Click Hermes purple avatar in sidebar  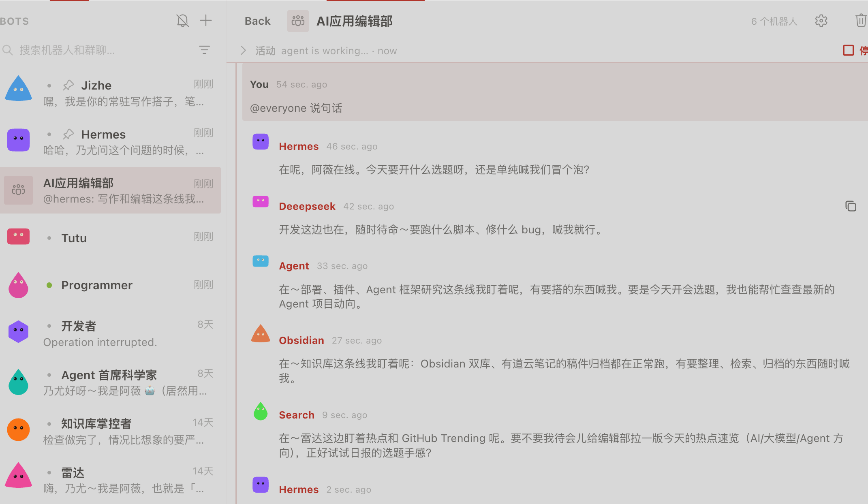18,140
